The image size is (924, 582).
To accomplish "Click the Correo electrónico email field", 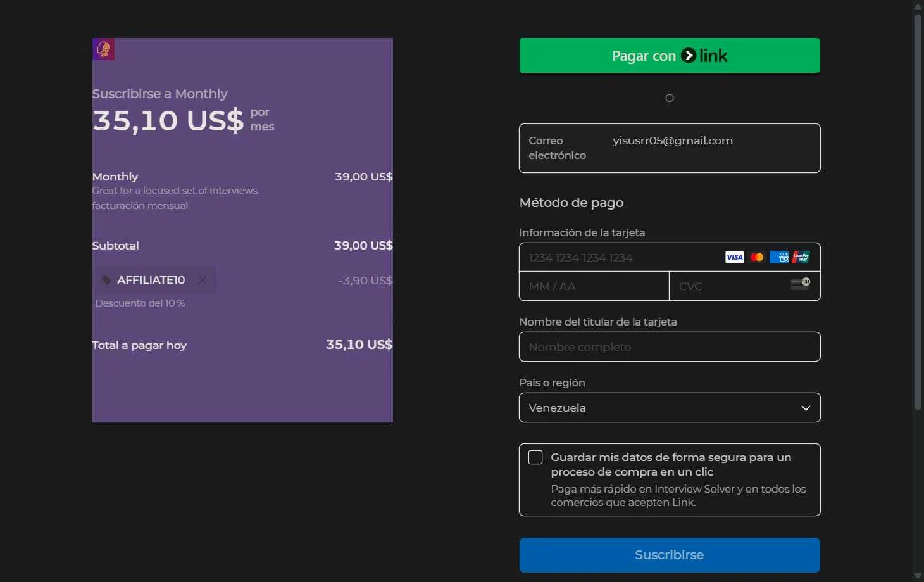I will pos(670,148).
